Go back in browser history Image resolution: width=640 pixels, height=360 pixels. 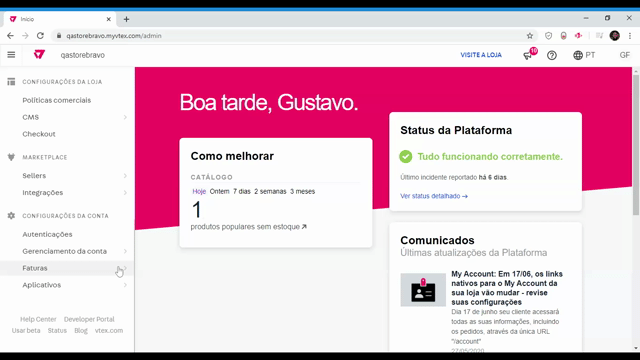(10, 36)
